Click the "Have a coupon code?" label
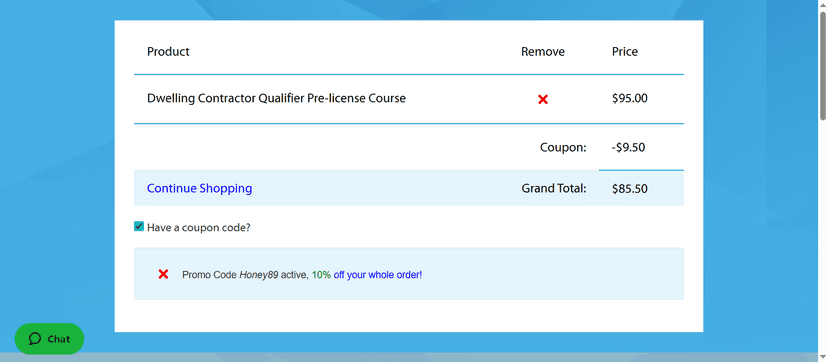The width and height of the screenshot is (828, 362). [199, 228]
